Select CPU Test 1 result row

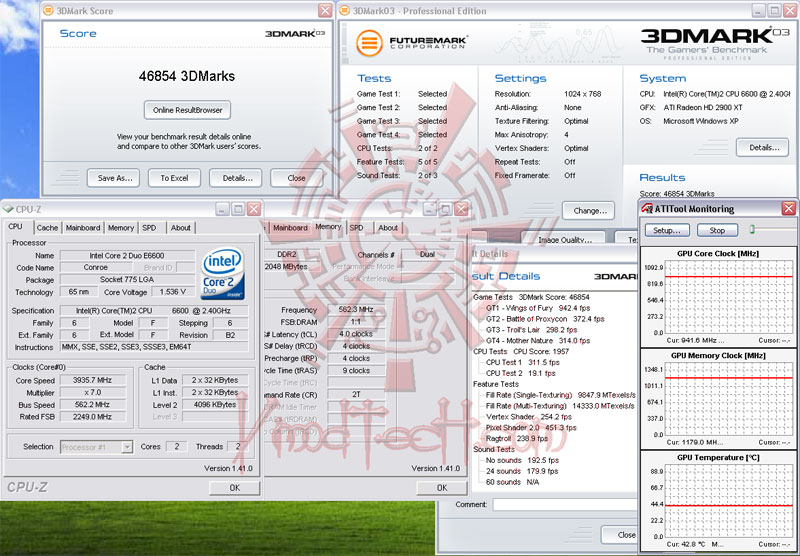point(522,362)
